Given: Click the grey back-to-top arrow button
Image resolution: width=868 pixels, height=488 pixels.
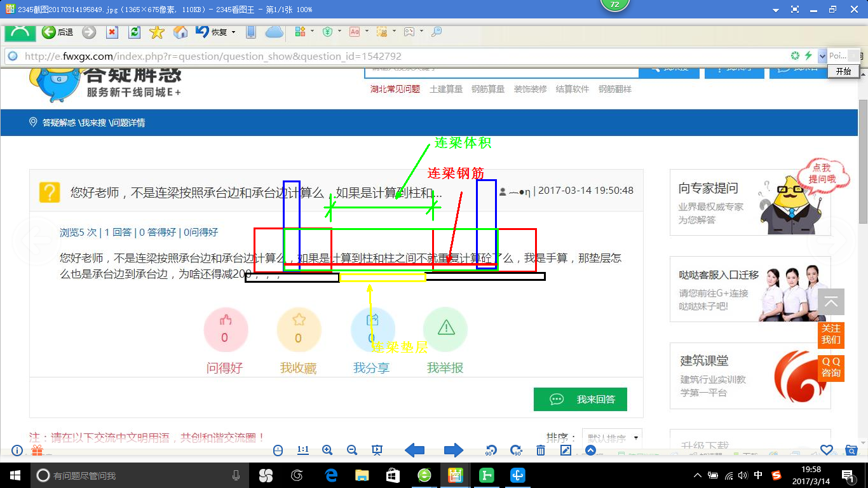Looking at the screenshot, I should 831,302.
